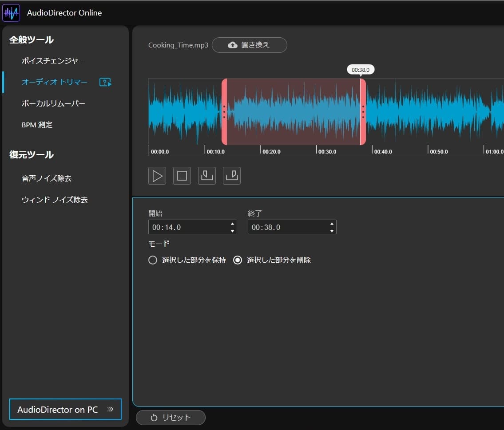
Task: Decrease the 終了 time with the down arrow
Action: [x=332, y=231]
